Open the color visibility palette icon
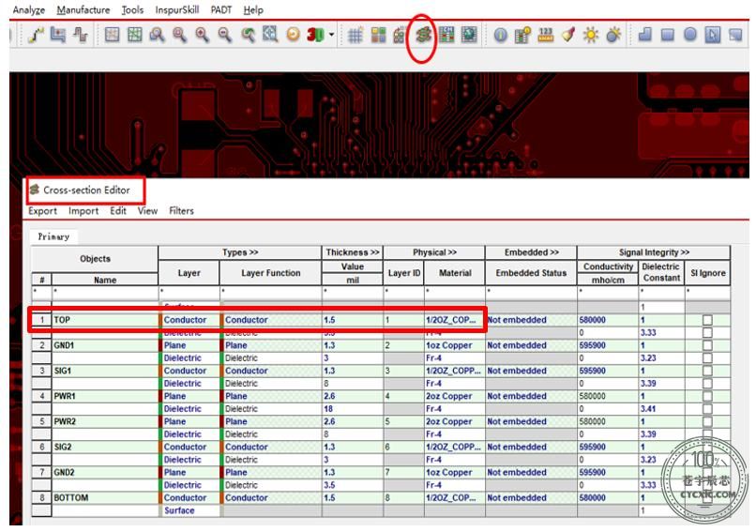756x532 pixels. (379, 36)
